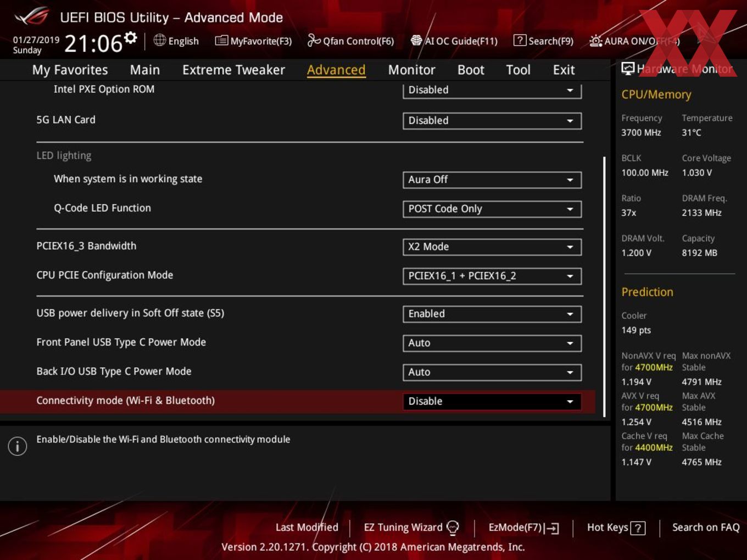Click the settings list scrollbar
Viewport: 747px width, 560px height.
(x=604, y=287)
